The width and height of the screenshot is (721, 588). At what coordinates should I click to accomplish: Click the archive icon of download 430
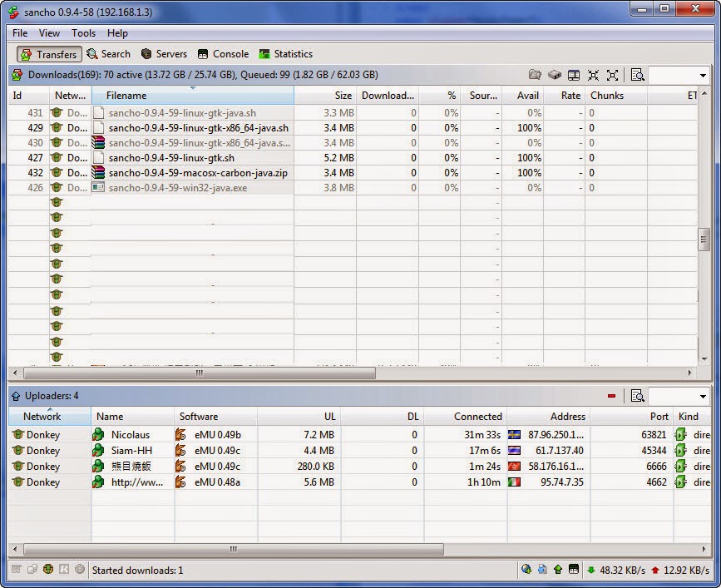pyautogui.click(x=98, y=142)
